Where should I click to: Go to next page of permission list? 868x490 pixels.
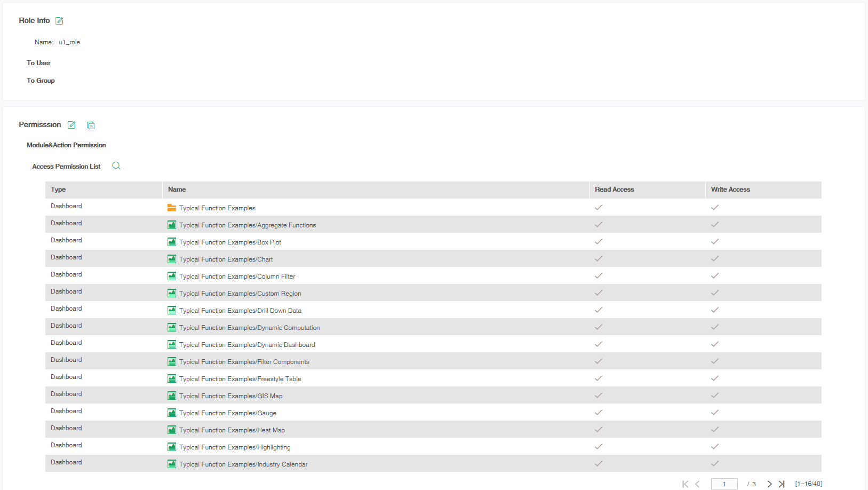click(x=769, y=484)
